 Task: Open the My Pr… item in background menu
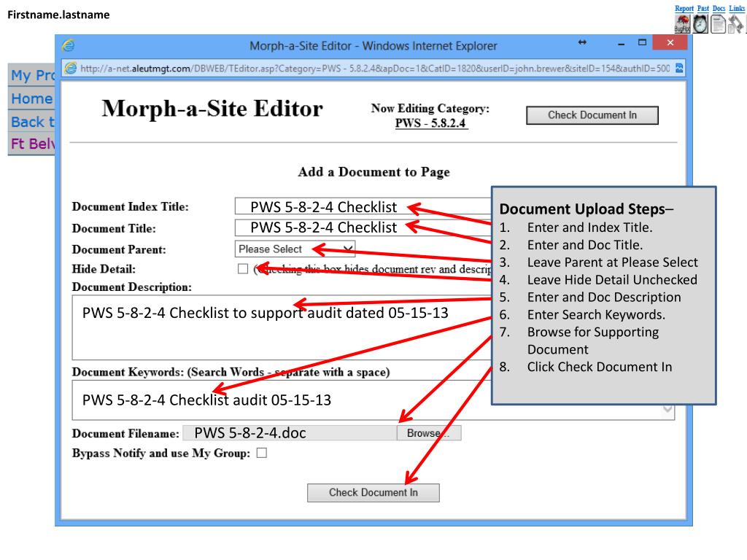coord(32,75)
